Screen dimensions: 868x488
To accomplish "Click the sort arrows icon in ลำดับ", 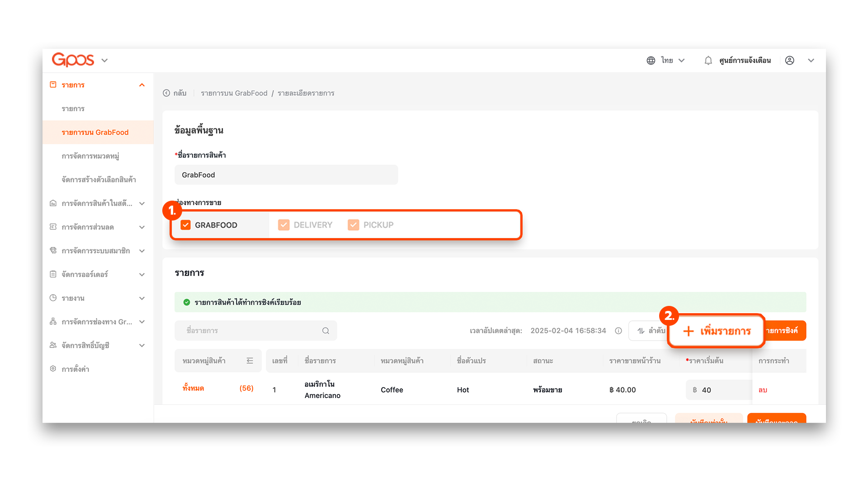I will 641,331.
